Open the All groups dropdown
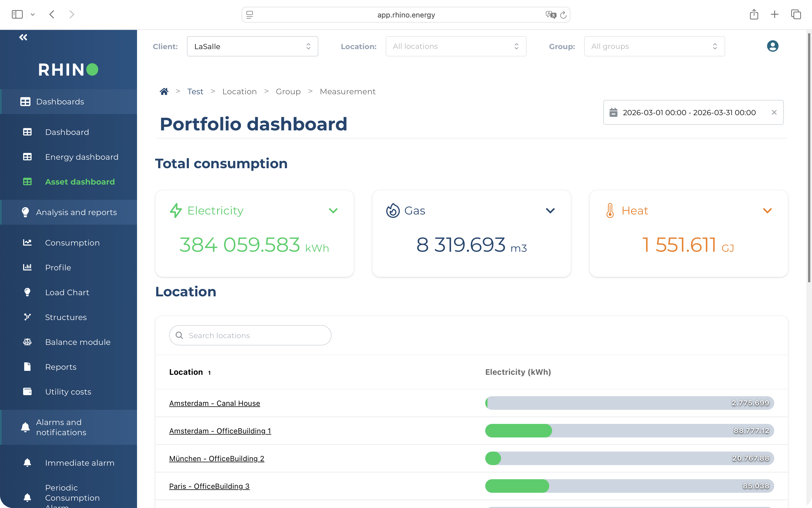The image size is (812, 508). click(654, 46)
